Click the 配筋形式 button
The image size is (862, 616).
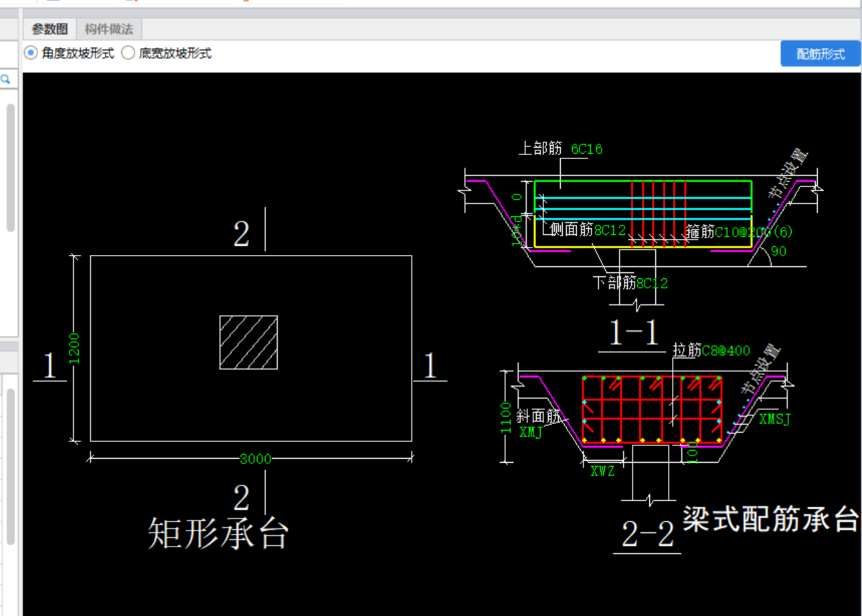pyautogui.click(x=821, y=54)
